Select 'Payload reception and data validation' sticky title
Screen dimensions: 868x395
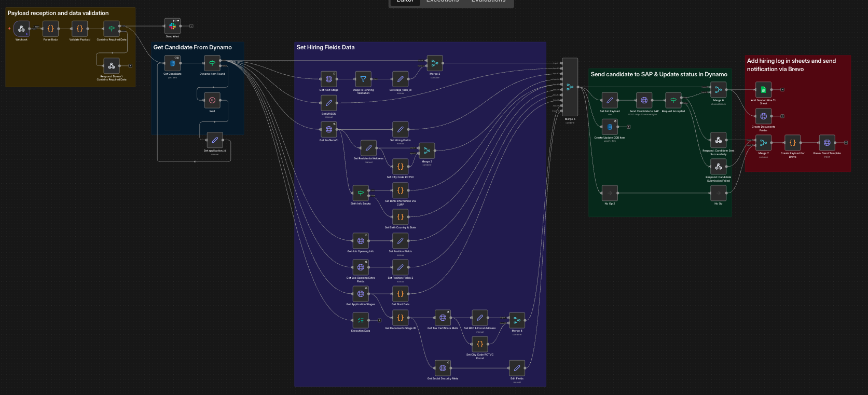point(58,13)
